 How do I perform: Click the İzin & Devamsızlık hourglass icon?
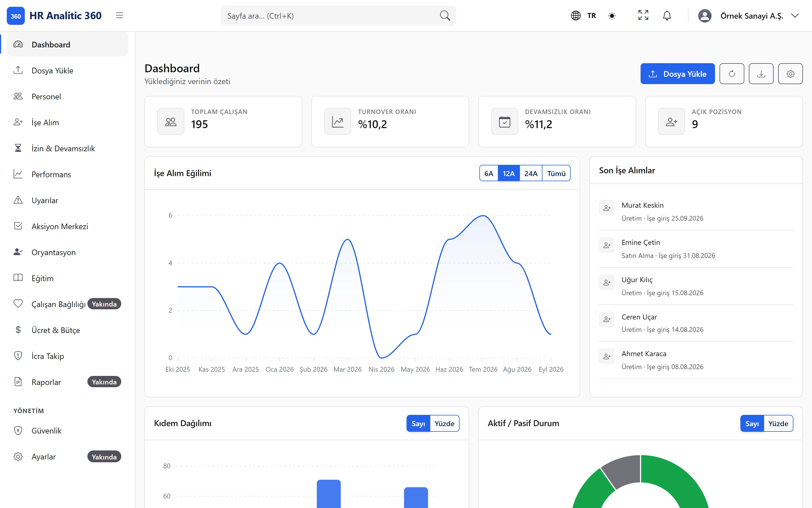[x=18, y=148]
